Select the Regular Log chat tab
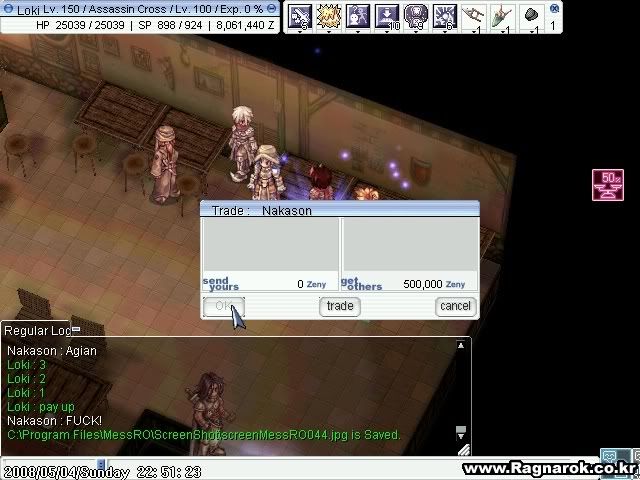Screen dimensions: 640x480 tap(36, 330)
